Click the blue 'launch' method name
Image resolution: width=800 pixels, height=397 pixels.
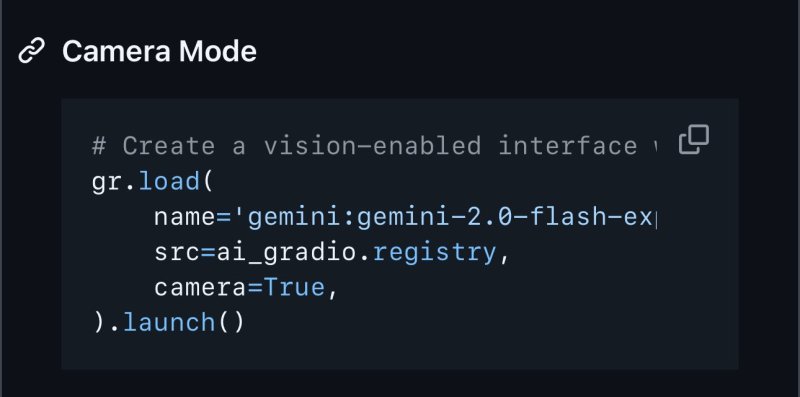click(169, 322)
